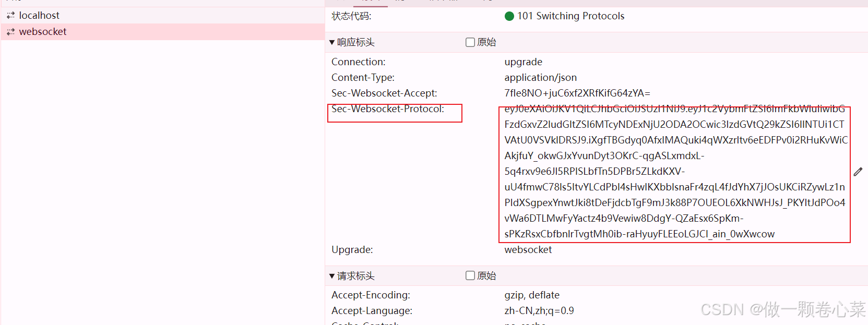Click the gzip, deflate Accept-Encoding value
Viewport: 868px width, 325px height.
(x=532, y=295)
